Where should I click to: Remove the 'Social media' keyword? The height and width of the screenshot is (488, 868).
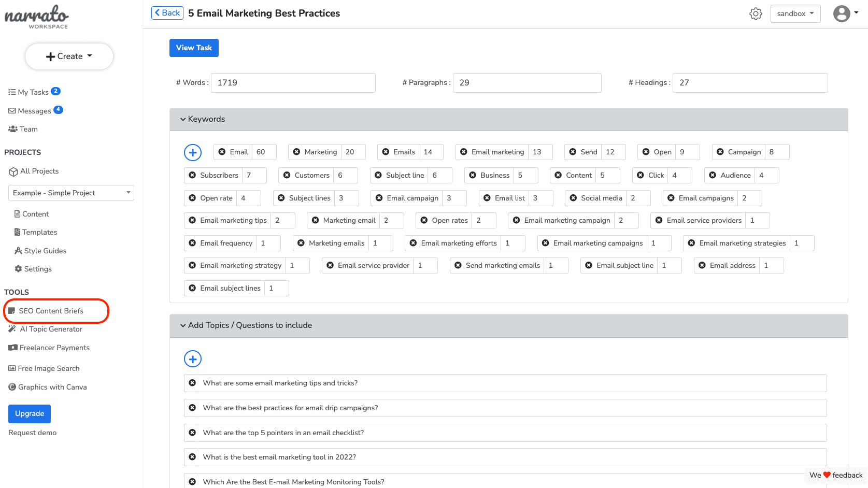coord(573,198)
